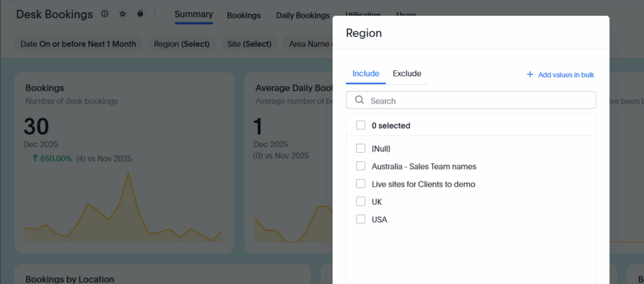
Task: Expand the Site (Select) filter
Action: tap(249, 44)
